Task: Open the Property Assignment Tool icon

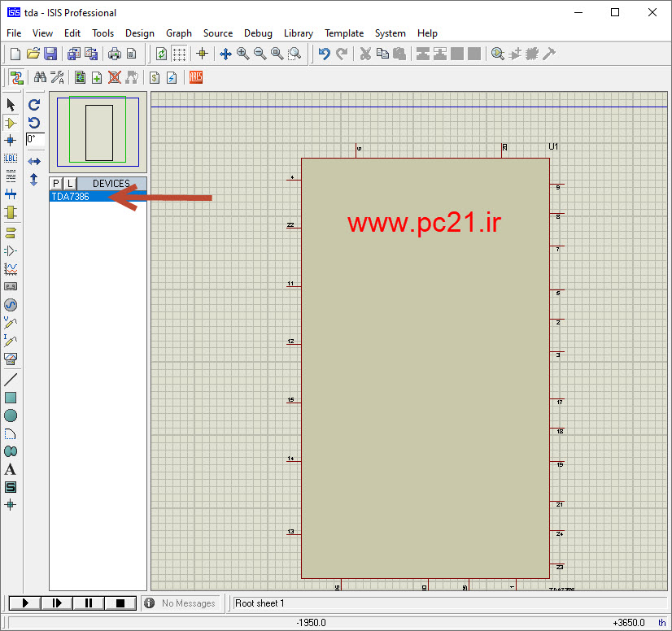Action: [57, 77]
